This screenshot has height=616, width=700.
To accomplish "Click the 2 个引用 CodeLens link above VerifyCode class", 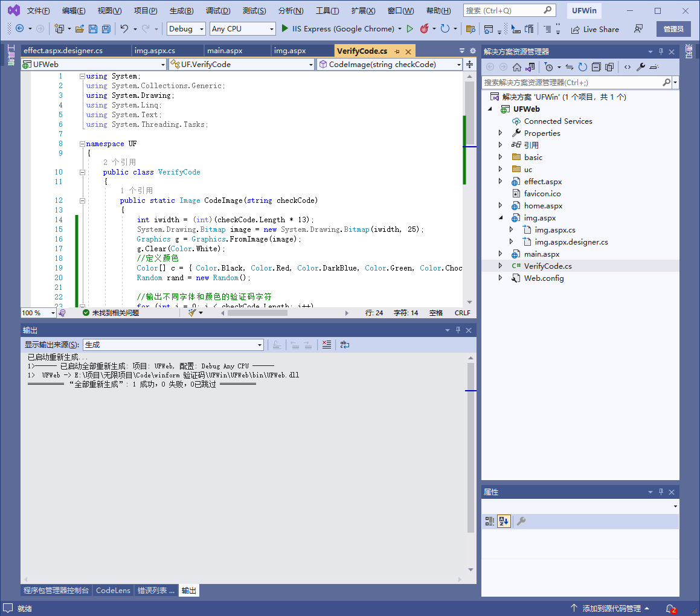I will click(x=120, y=162).
